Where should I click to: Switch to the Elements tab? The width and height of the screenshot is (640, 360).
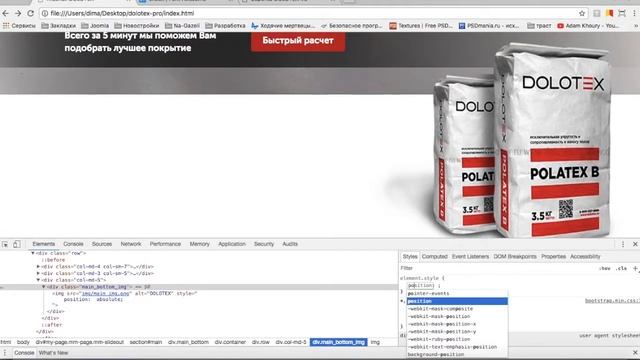(44, 244)
